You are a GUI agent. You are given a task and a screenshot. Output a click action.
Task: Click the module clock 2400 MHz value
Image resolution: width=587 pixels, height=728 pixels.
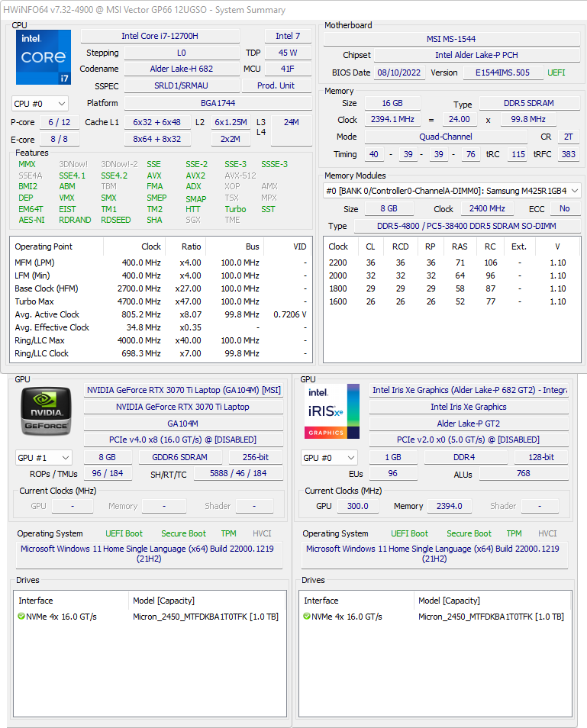pyautogui.click(x=487, y=208)
